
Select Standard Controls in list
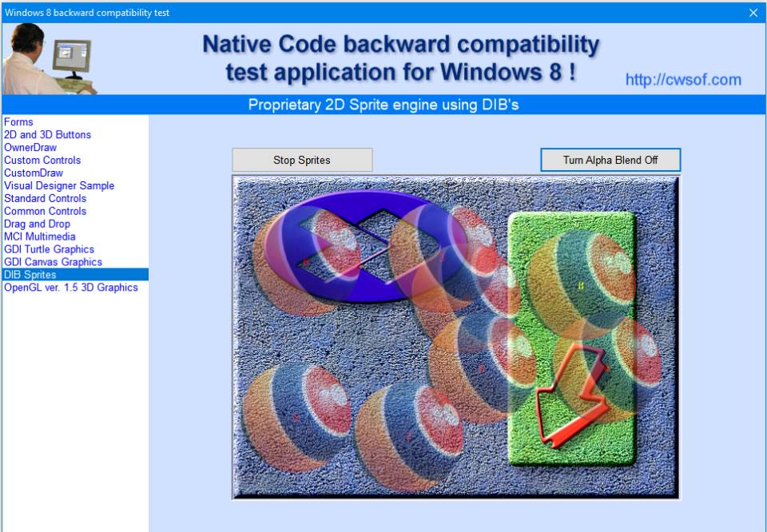(46, 199)
